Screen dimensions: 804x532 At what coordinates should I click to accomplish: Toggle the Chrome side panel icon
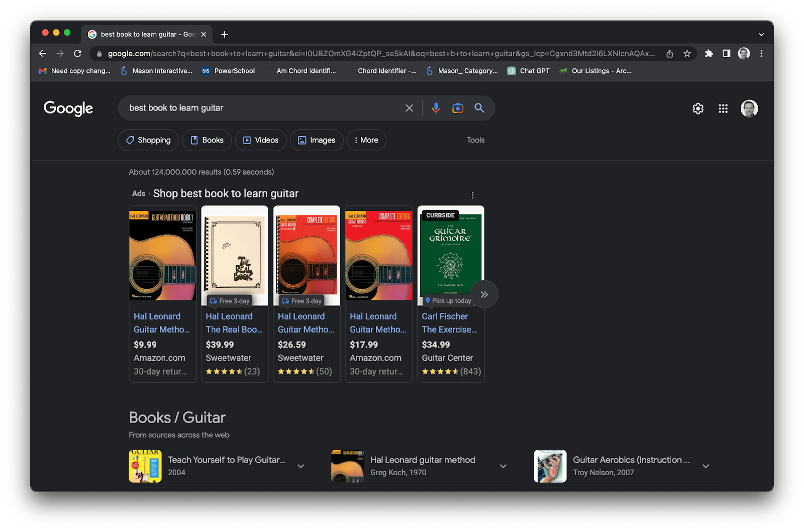(726, 54)
